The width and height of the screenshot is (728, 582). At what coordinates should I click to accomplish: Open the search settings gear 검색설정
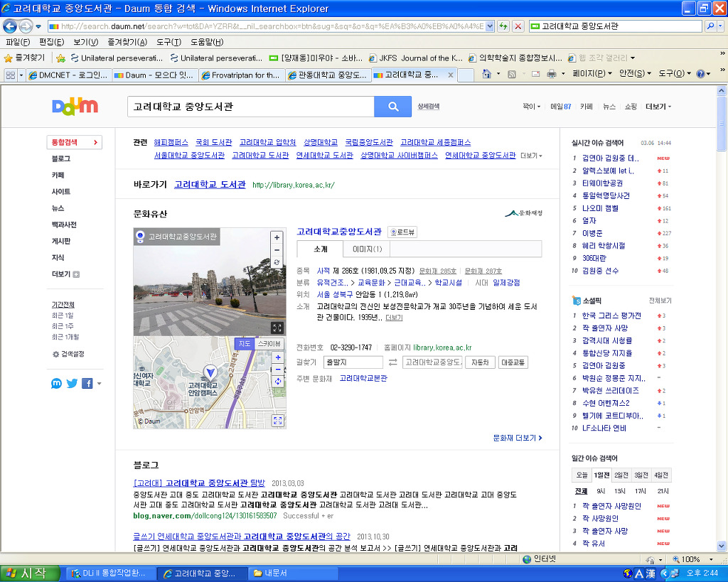[68, 354]
